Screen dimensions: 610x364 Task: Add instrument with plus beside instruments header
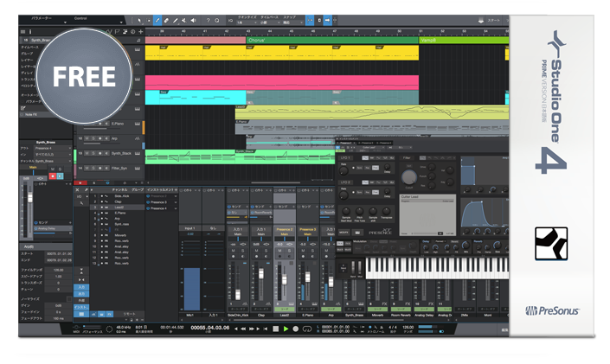pyautogui.click(x=176, y=189)
